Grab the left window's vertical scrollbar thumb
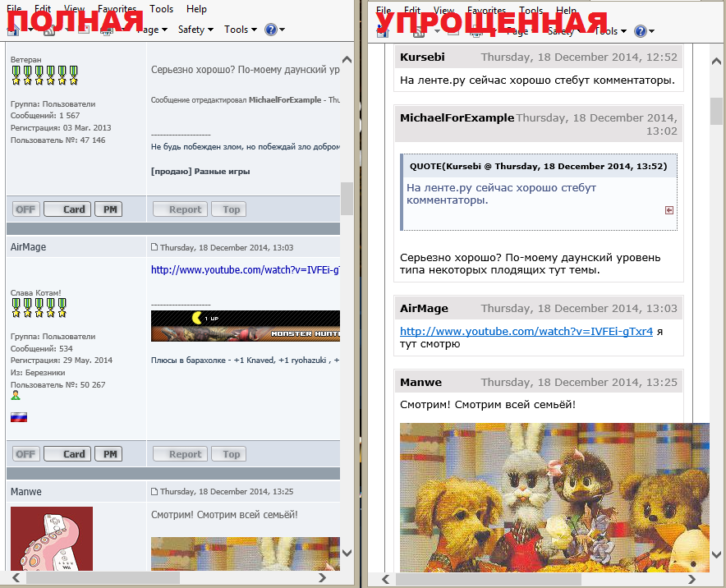 pos(347,199)
